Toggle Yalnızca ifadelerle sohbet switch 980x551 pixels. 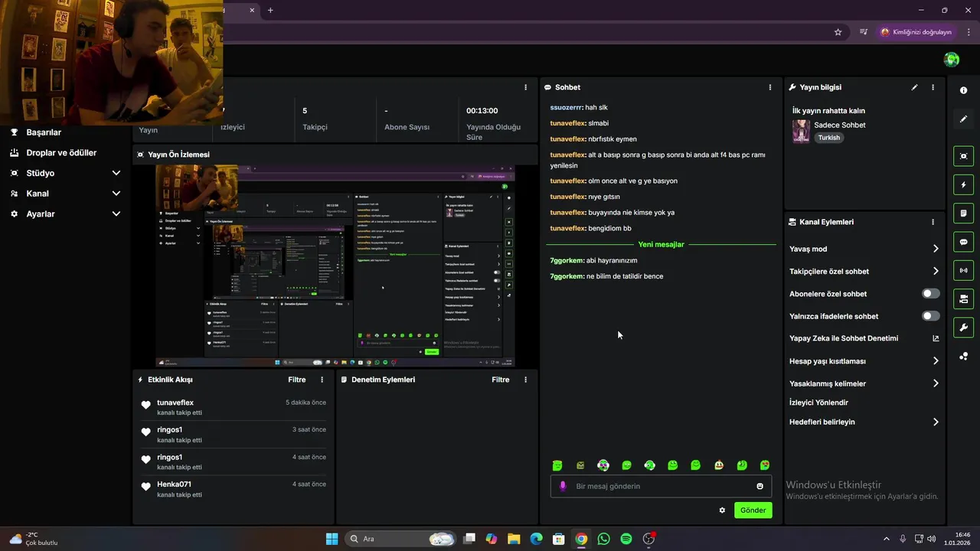coord(930,316)
